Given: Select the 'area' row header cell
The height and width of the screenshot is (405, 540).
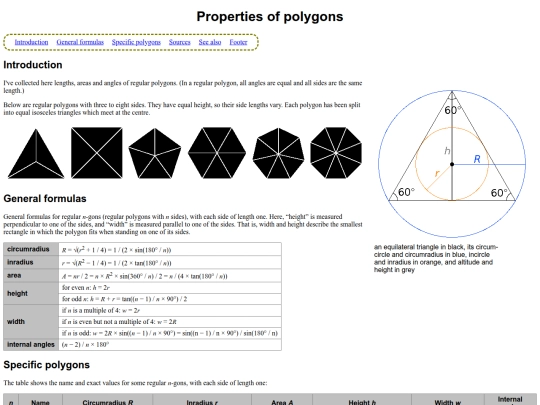Looking at the screenshot, I should tap(31, 276).
